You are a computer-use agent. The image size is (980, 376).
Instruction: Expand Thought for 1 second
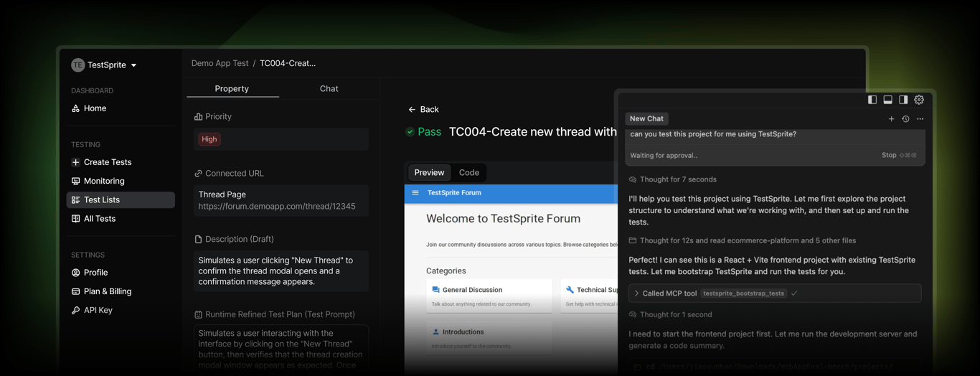coord(670,314)
